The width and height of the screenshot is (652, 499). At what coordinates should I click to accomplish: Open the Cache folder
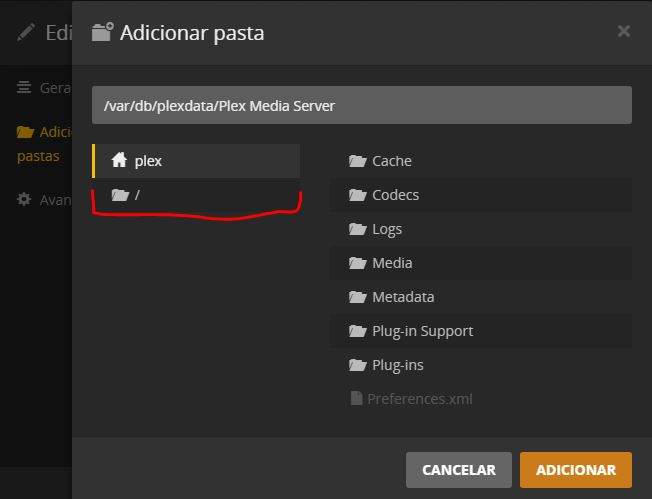click(391, 161)
